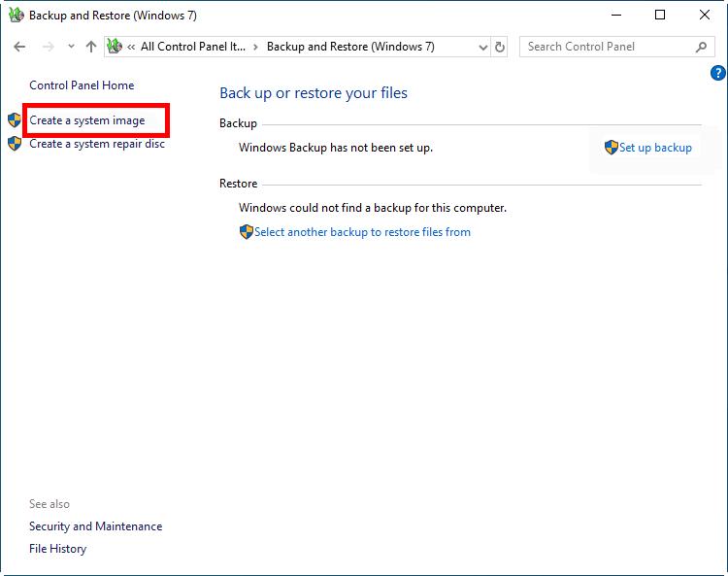Click the Search Control Panel field
The height and width of the screenshot is (576, 728).
(617, 47)
